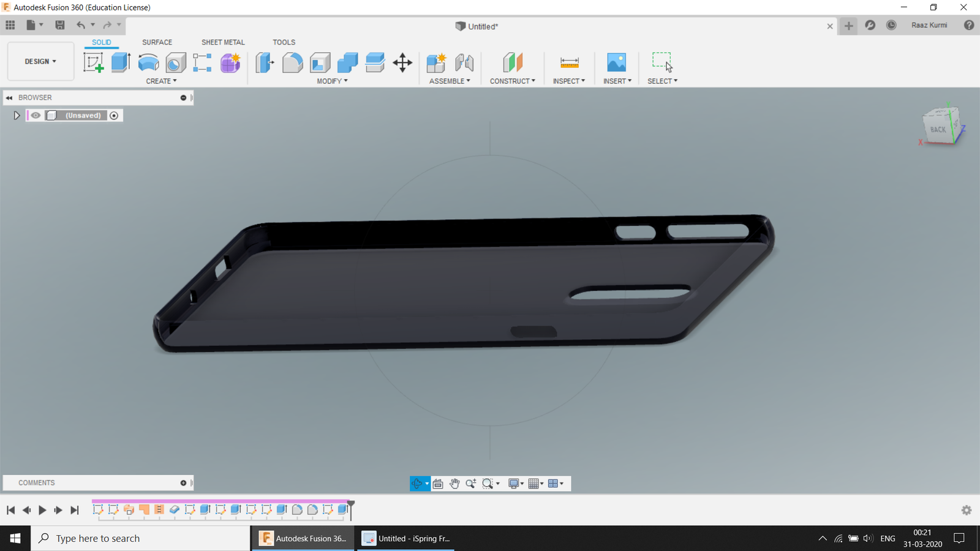Select the Create Form tool
The height and width of the screenshot is (551, 980).
click(x=230, y=62)
